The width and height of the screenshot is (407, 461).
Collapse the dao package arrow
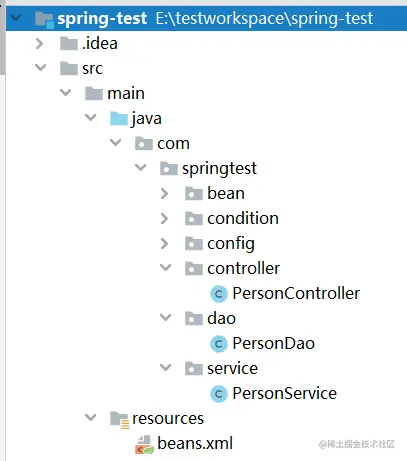click(165, 318)
